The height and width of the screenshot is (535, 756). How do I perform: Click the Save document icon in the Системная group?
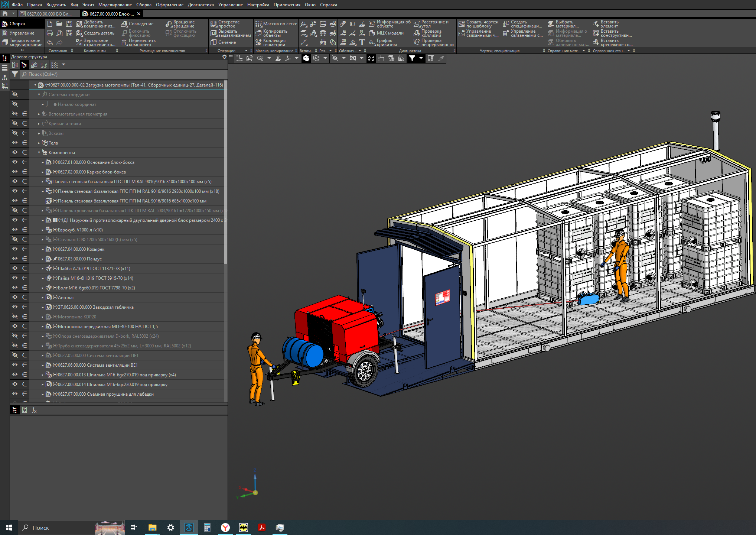69,24
